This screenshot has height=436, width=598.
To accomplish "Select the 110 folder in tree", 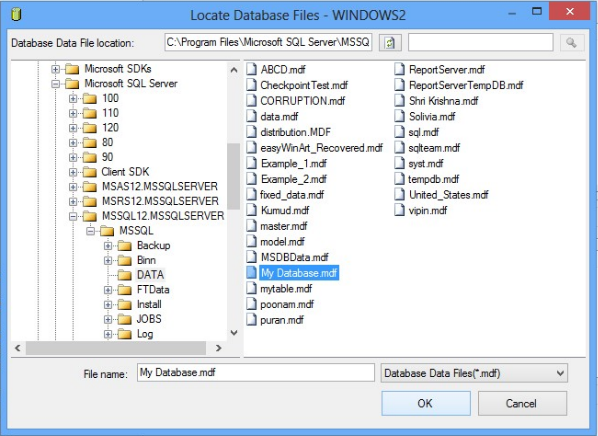I will (110, 113).
